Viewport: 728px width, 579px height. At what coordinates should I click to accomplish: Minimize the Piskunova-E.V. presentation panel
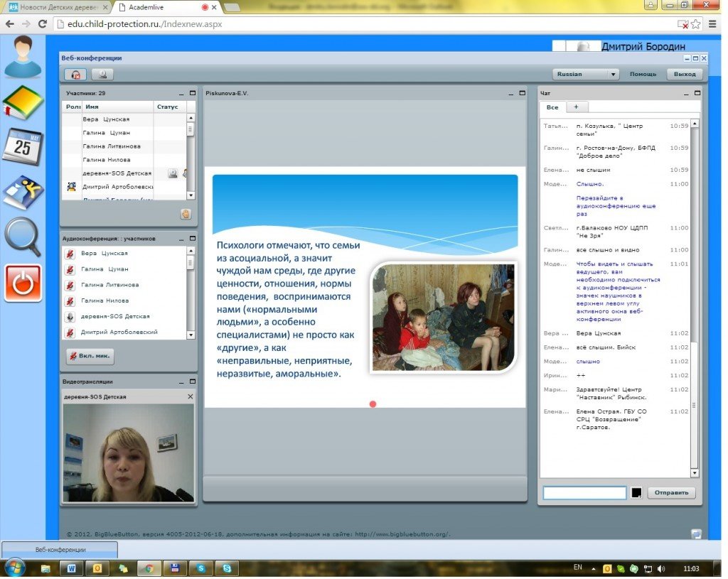(511, 93)
